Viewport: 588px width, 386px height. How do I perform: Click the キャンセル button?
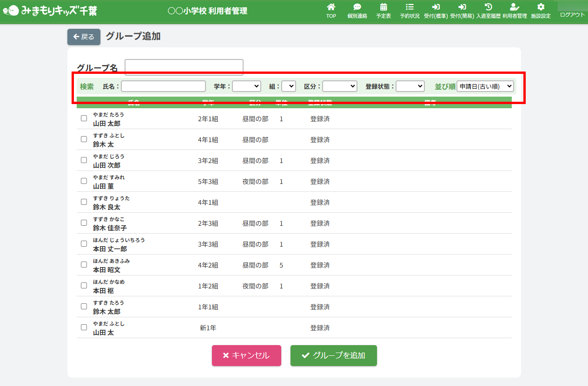tap(246, 356)
